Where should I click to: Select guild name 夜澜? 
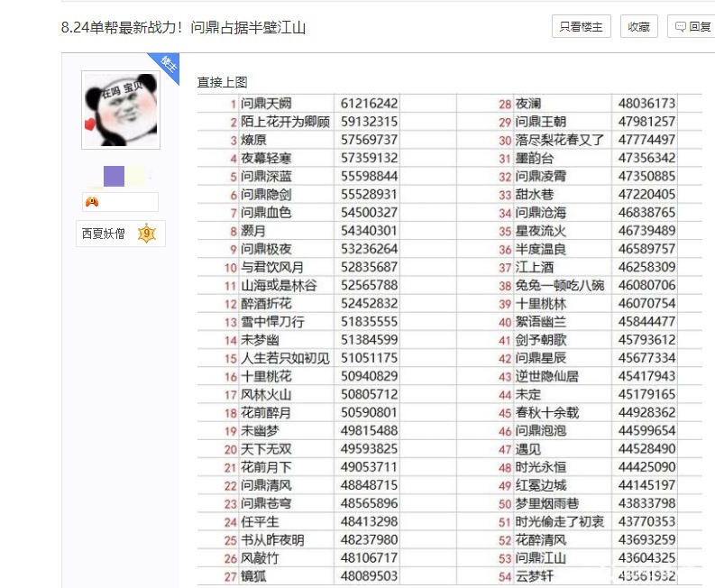pyautogui.click(x=528, y=104)
